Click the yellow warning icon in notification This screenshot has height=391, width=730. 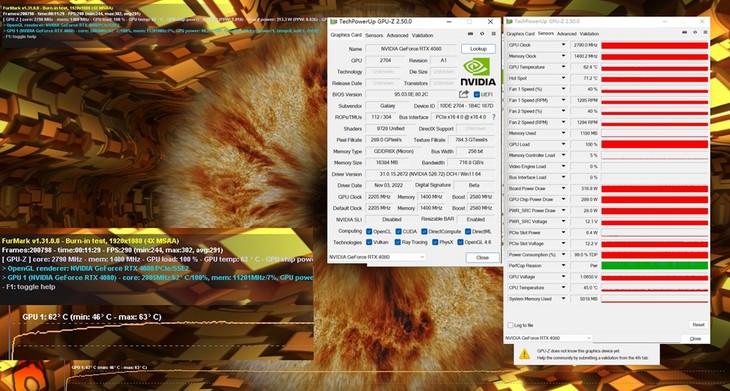(x=525, y=354)
